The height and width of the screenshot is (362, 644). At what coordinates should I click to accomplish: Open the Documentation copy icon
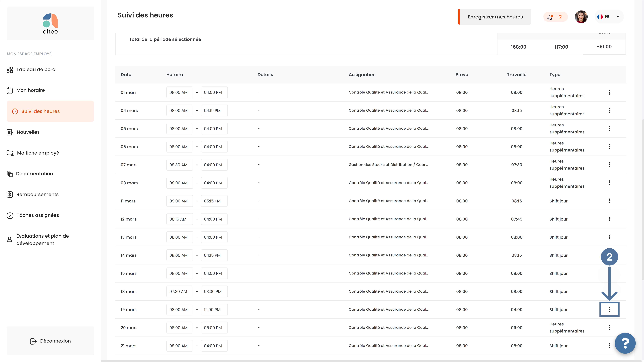tap(10, 174)
